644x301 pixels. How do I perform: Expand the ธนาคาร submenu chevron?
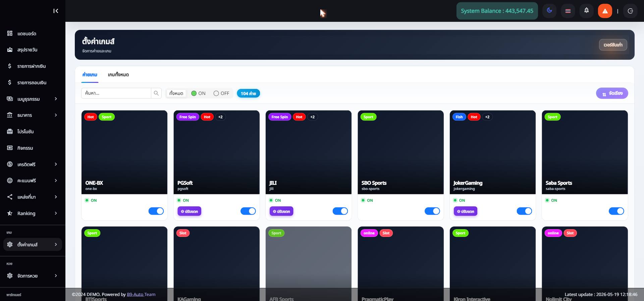pos(56,115)
